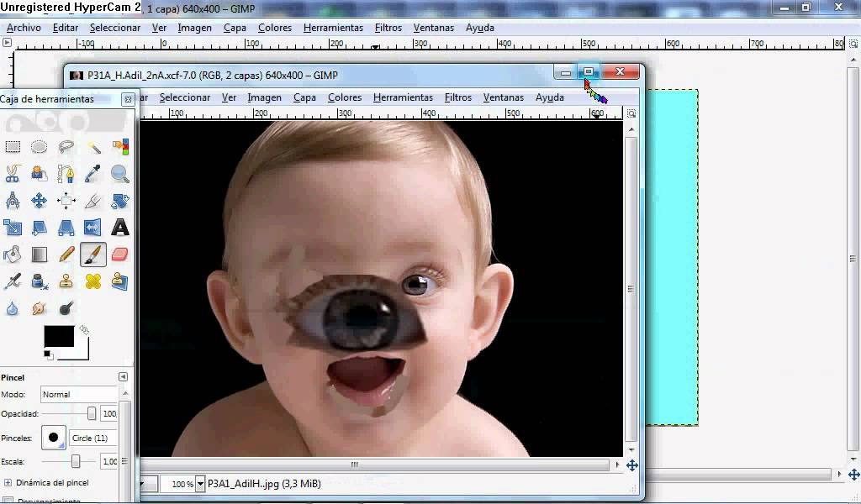Select the Flip tool
The image size is (861, 504).
[x=93, y=228]
